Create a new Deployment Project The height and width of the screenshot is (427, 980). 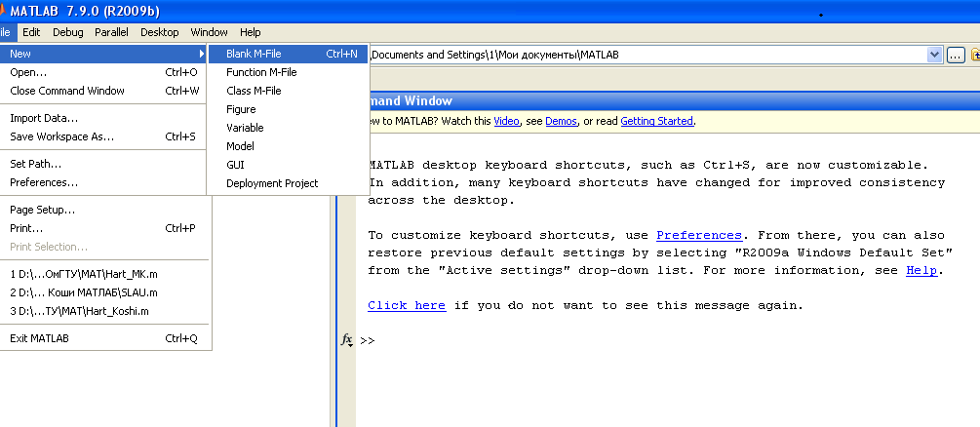pos(288,183)
